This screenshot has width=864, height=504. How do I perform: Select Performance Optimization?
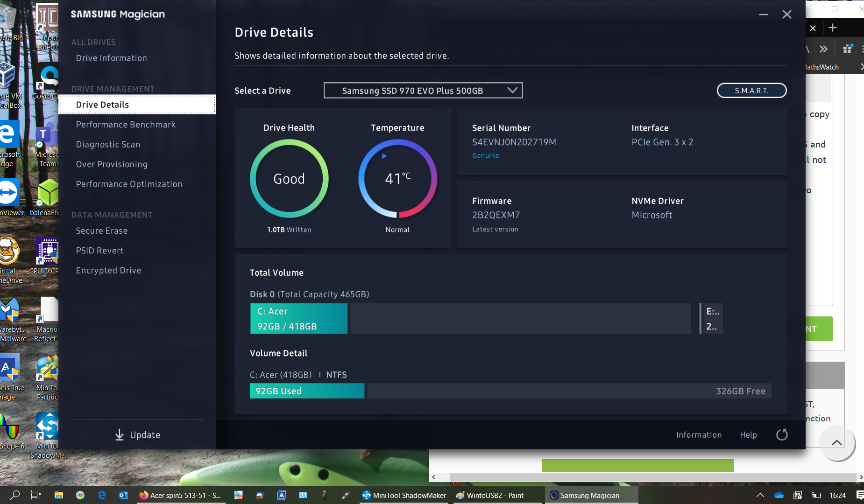tap(129, 184)
